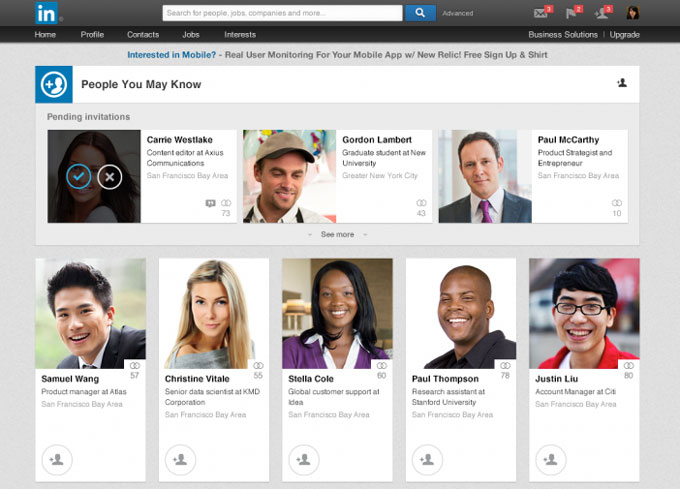Connect with Justin Liu using add icon
Image resolution: width=680 pixels, height=489 pixels.
550,460
